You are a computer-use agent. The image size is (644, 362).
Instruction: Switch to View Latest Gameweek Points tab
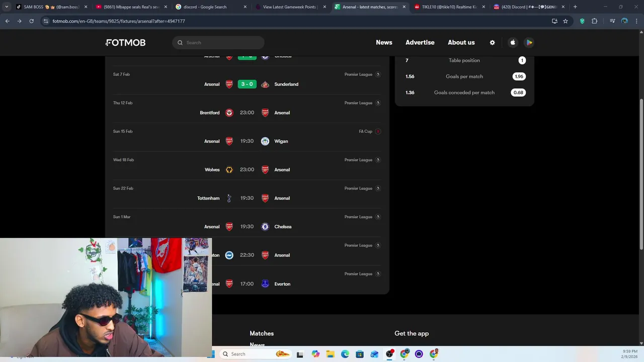(291, 7)
